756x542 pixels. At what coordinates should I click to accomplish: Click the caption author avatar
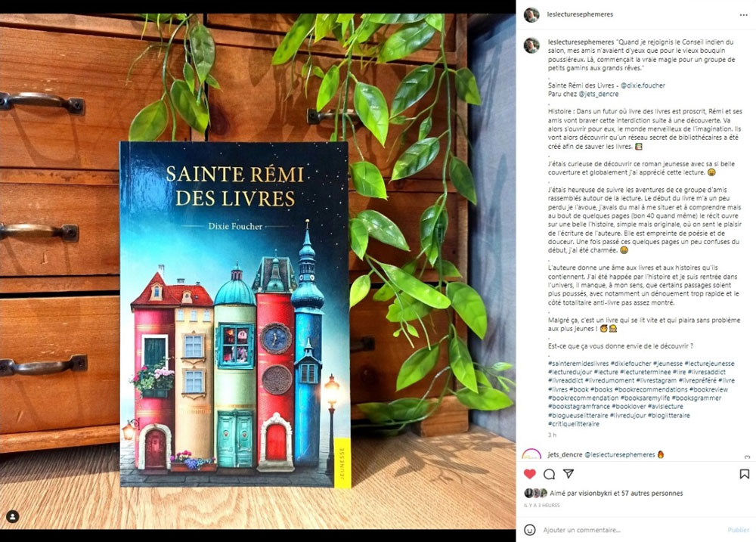(531, 45)
